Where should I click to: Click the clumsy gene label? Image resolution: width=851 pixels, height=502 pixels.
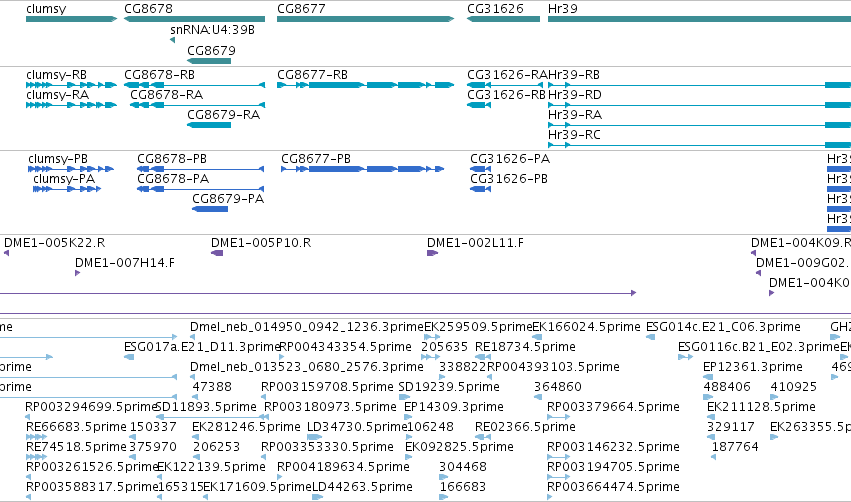point(46,9)
